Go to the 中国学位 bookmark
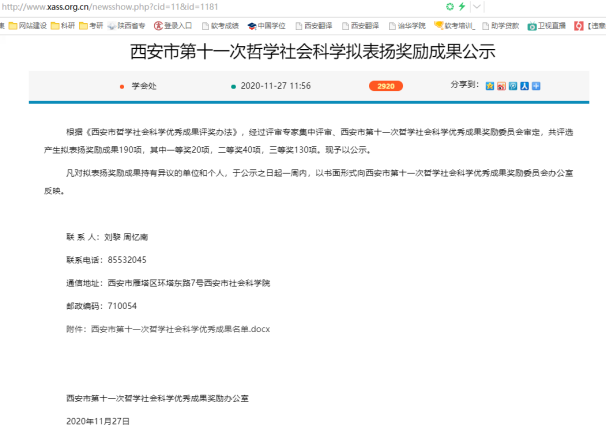Viewport: 606px width, 446px height. (x=266, y=25)
